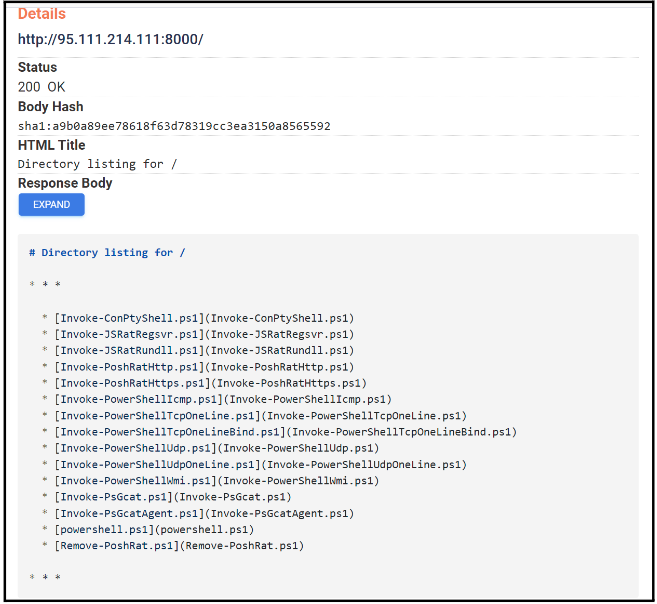
Task: Select the Invoke-JSRatRundll.ps1 line
Action: point(198,350)
